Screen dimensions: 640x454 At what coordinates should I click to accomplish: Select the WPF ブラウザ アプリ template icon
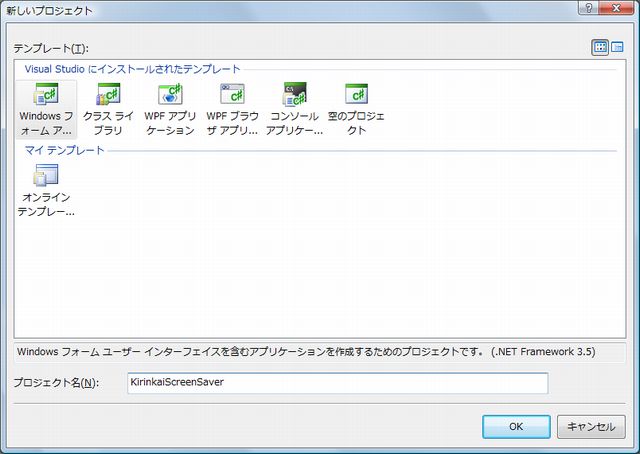coord(232,94)
